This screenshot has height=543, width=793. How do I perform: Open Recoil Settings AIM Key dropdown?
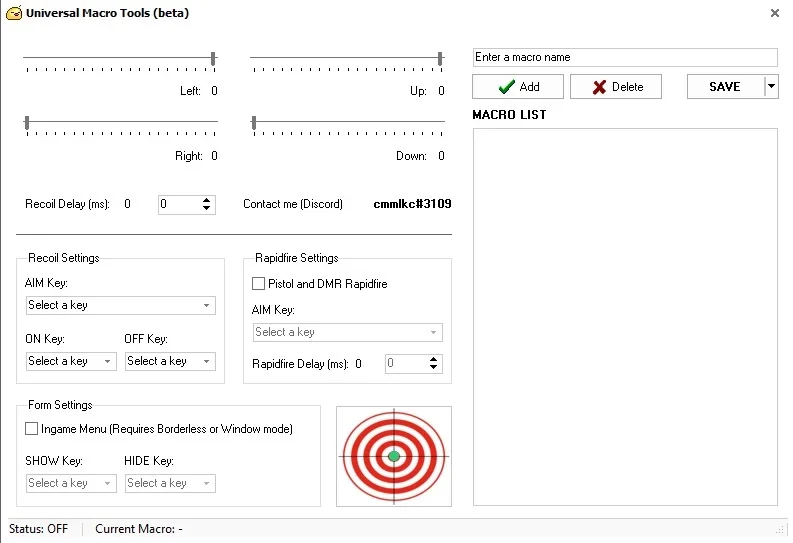point(120,305)
